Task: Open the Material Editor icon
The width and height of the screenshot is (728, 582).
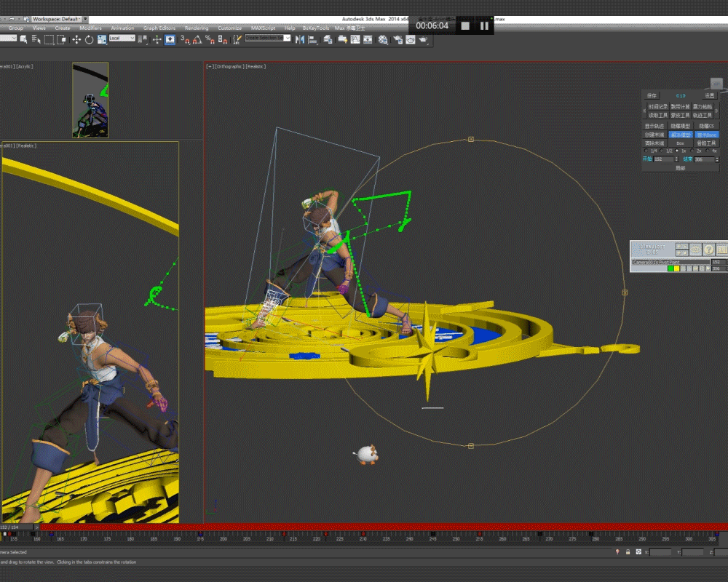Action: pyautogui.click(x=383, y=39)
